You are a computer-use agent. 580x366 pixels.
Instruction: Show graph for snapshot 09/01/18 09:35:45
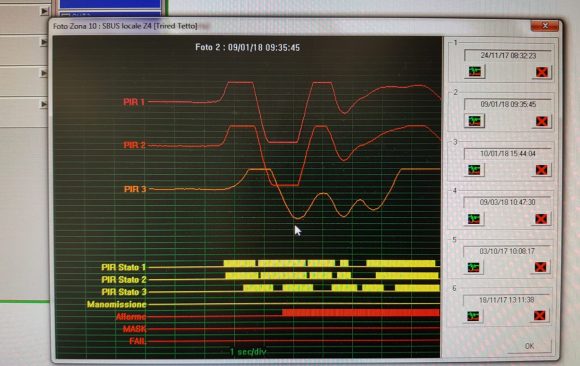(475, 121)
